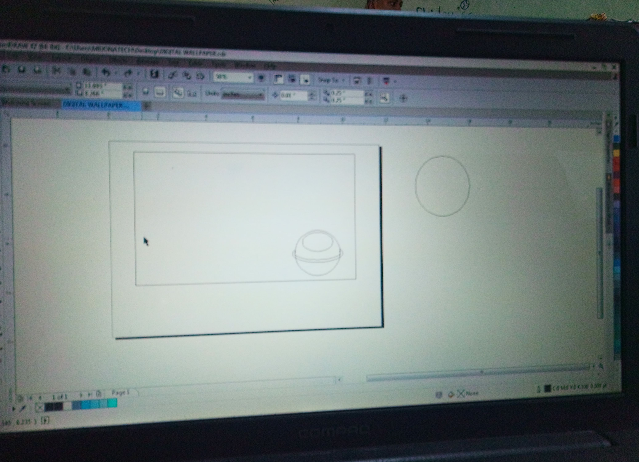The height and width of the screenshot is (462, 639).
Task: Click the large circle on the canvas
Action: coord(442,186)
